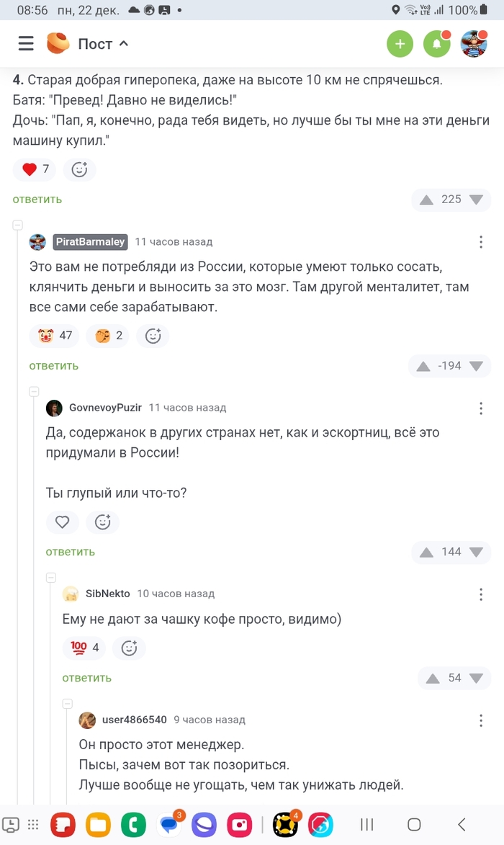This screenshot has width=504, height=845.
Task: Upvote the comment rated 225
Action: (x=426, y=200)
